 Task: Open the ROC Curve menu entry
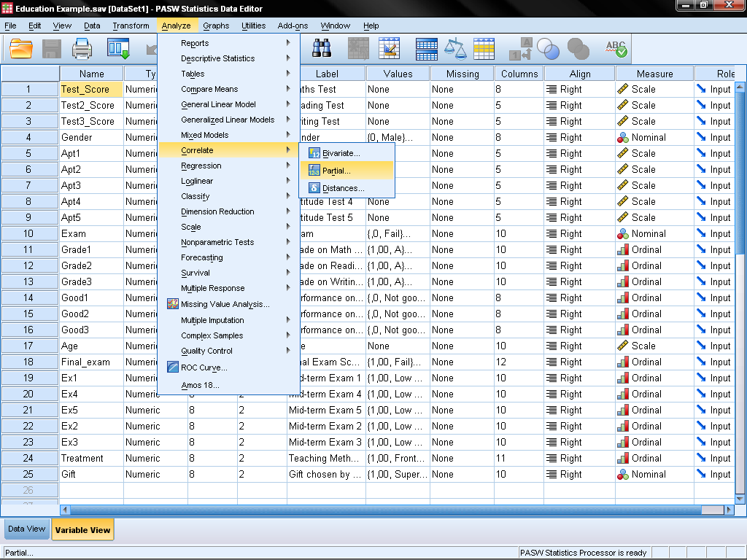click(x=204, y=367)
